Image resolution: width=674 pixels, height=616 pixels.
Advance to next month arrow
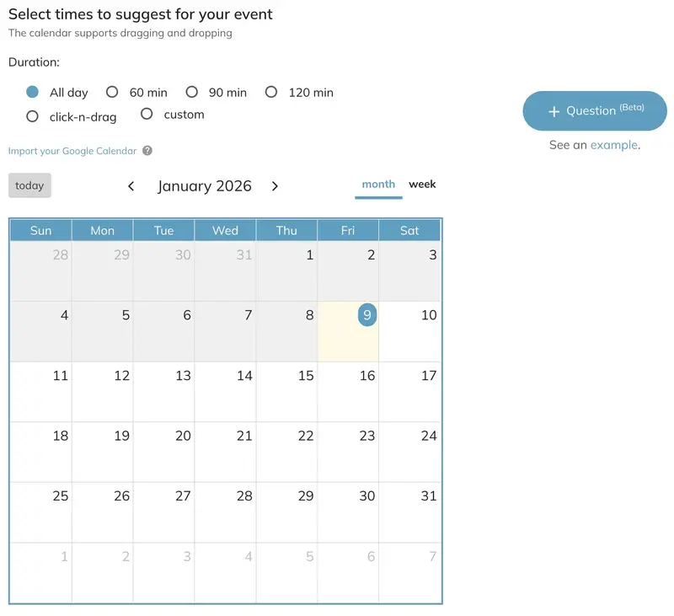[x=275, y=186]
